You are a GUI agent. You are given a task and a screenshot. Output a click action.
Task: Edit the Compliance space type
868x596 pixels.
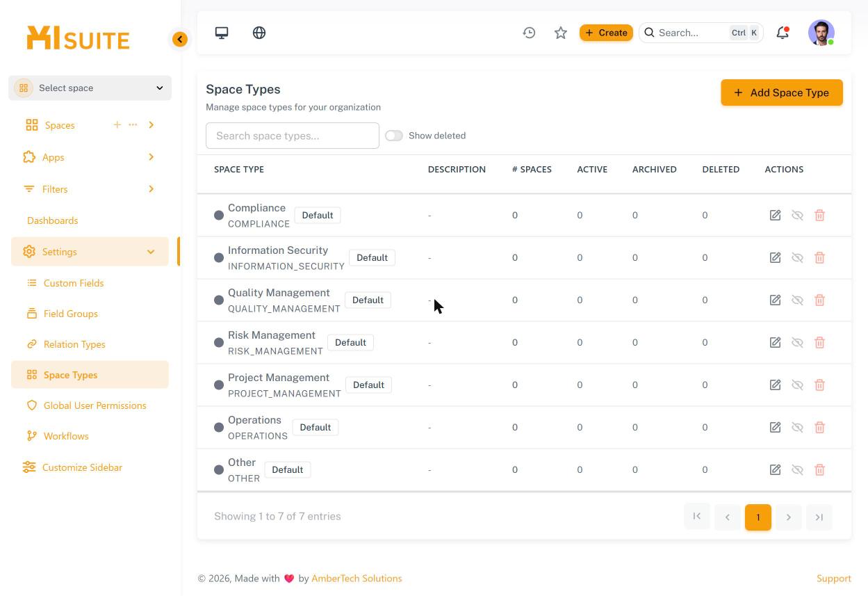(x=775, y=216)
